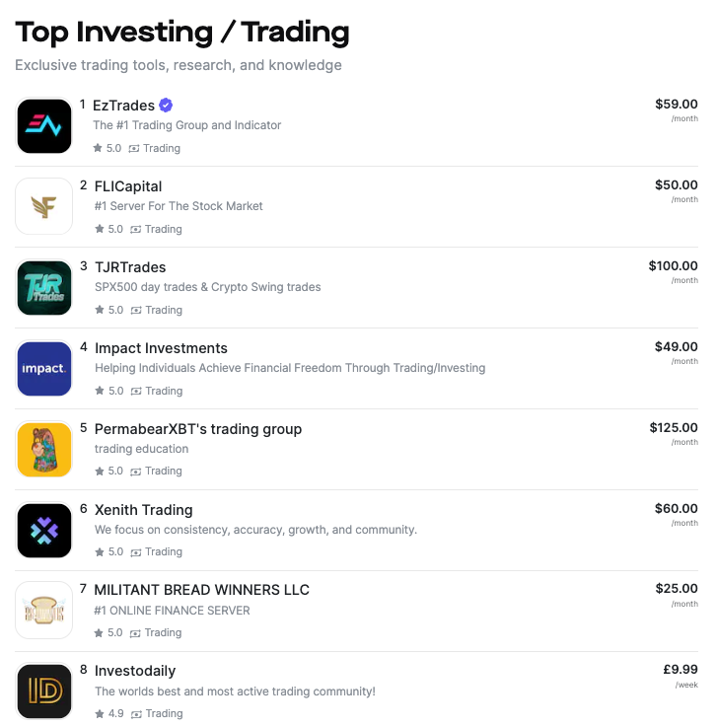Open the Xenith Trading title
Viewport: 717px width, 728px height.
tap(143, 510)
